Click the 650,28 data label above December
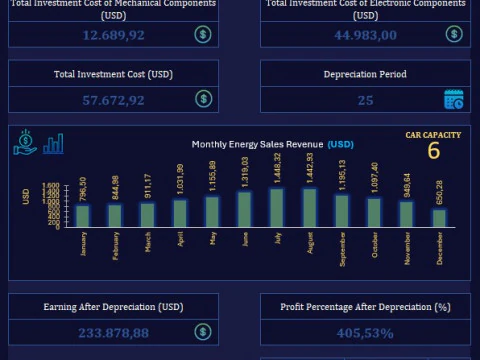 coord(439,192)
